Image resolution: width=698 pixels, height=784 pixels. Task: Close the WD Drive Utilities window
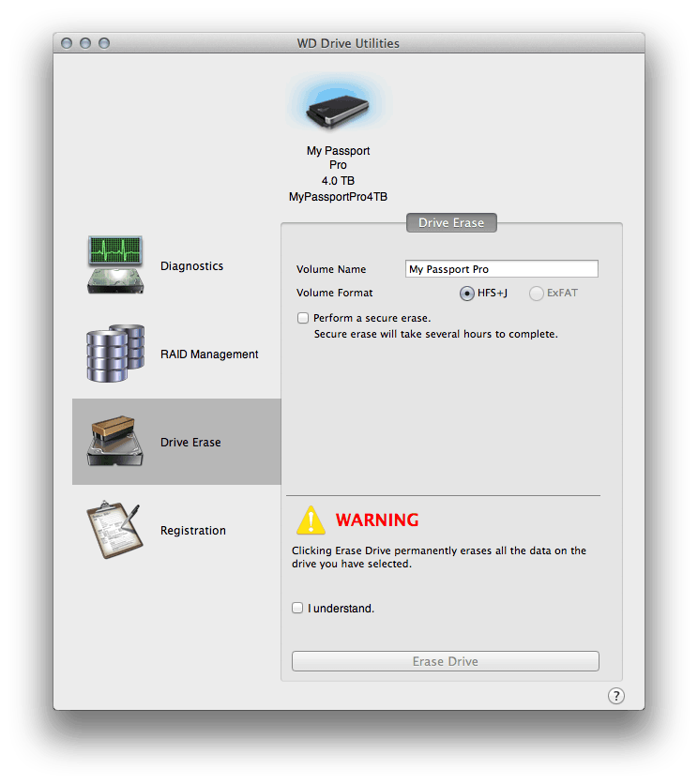pyautogui.click(x=67, y=43)
